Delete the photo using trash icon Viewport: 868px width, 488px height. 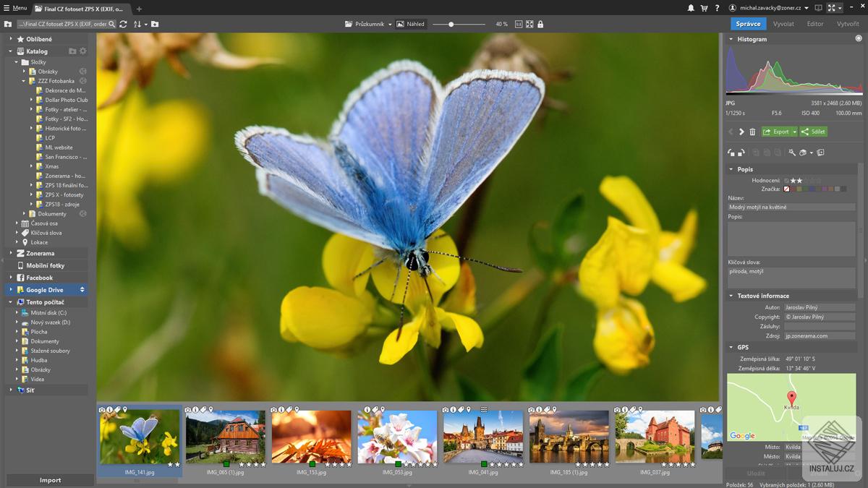click(752, 132)
